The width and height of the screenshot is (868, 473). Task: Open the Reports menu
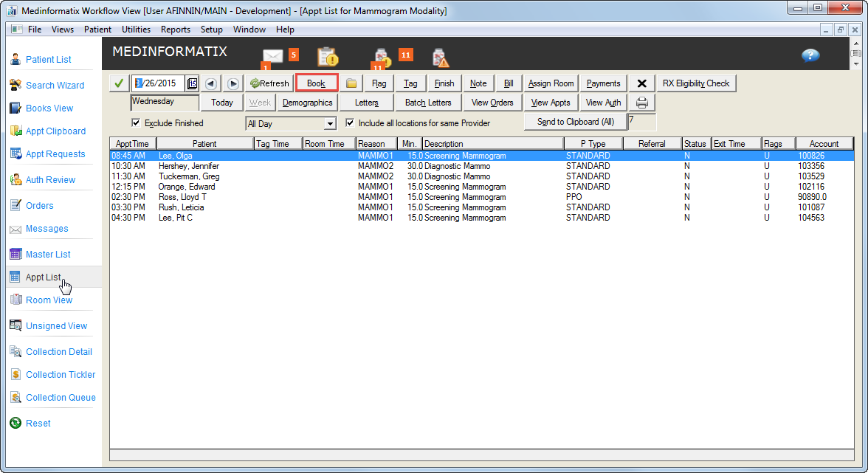click(x=176, y=30)
